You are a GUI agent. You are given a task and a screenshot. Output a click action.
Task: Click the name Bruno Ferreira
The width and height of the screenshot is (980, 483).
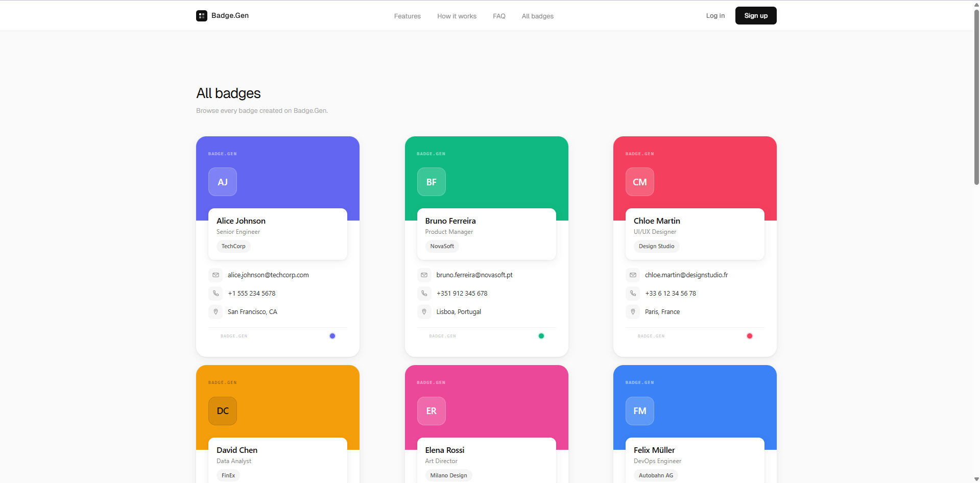pos(450,221)
